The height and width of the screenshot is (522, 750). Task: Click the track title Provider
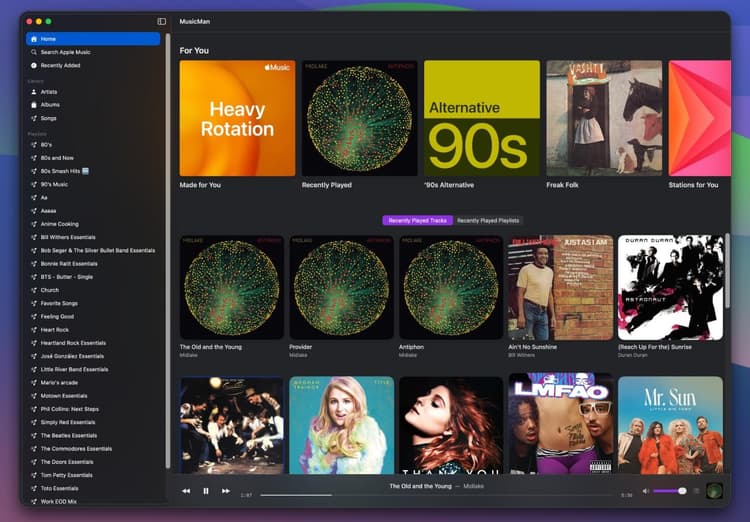[300, 347]
